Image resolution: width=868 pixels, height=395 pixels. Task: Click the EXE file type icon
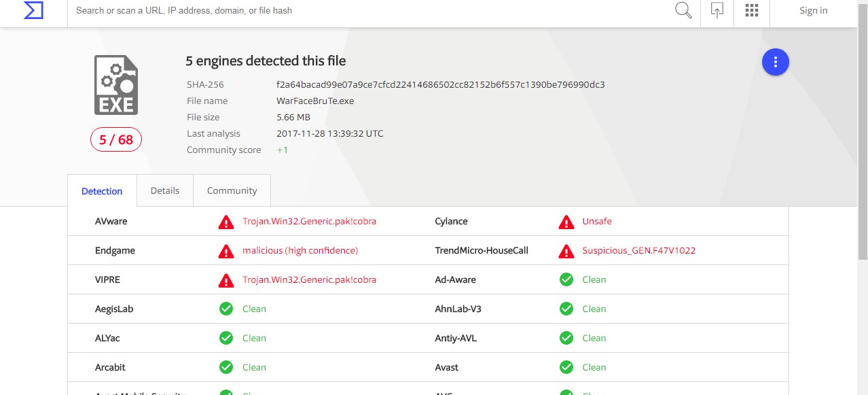point(116,84)
